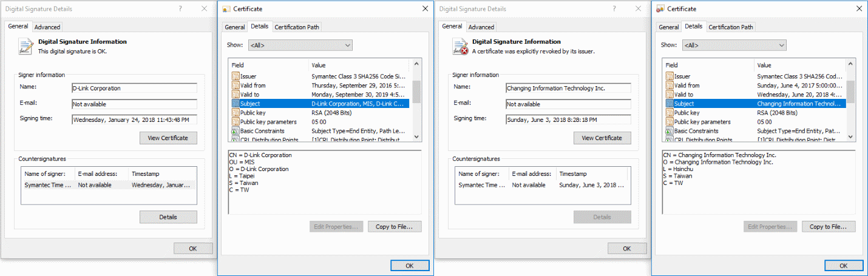The height and width of the screenshot is (276, 868).
Task: Click E-mail field in D-Link signature dialog
Action: pos(134,104)
